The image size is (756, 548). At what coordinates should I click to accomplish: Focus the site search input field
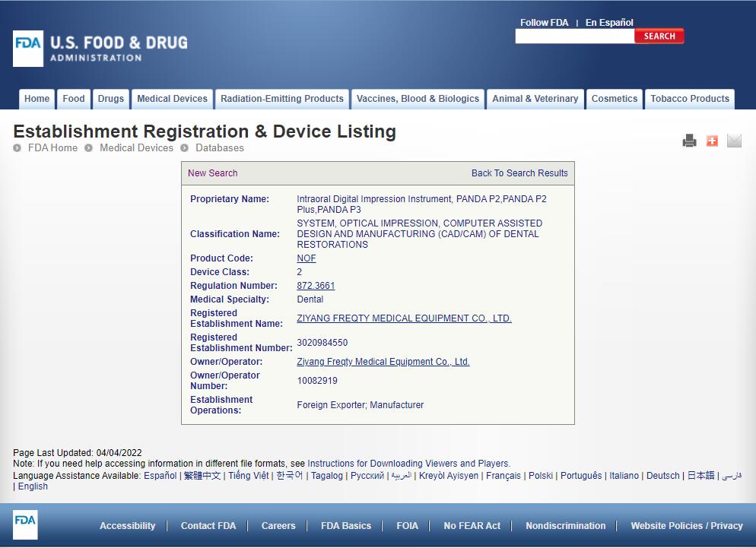click(x=575, y=36)
